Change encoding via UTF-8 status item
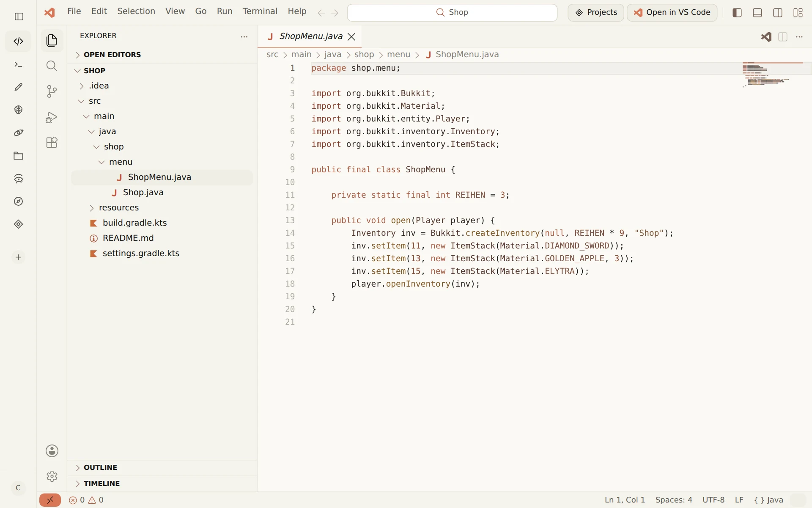 (713, 500)
